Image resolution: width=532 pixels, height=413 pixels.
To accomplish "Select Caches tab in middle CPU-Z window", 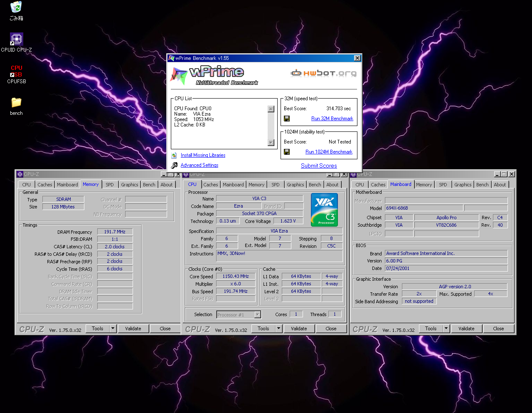I will coord(211,185).
